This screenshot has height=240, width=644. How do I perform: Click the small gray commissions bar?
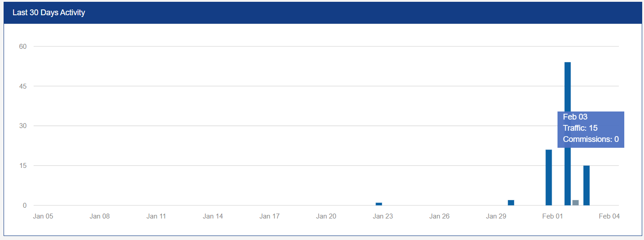575,202
